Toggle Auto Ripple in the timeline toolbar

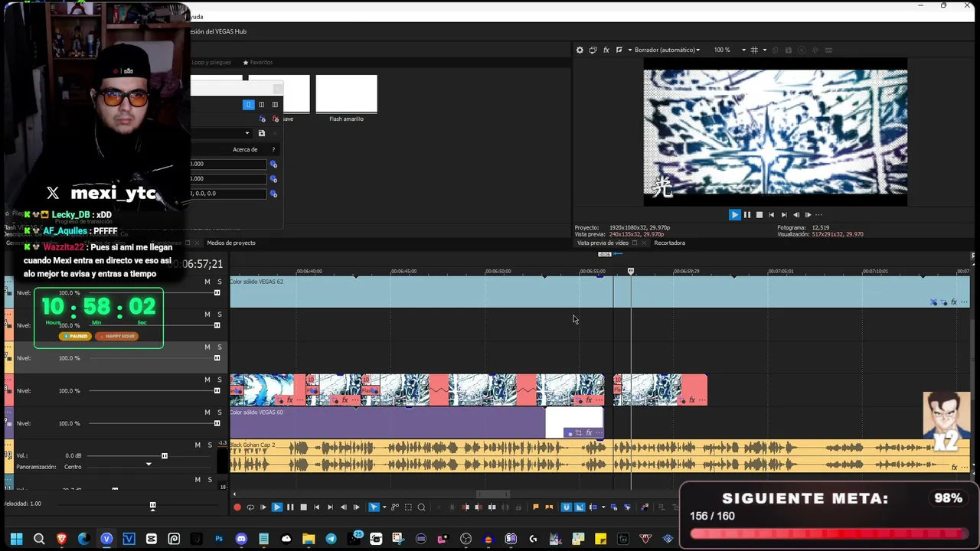pyautogui.click(x=593, y=507)
